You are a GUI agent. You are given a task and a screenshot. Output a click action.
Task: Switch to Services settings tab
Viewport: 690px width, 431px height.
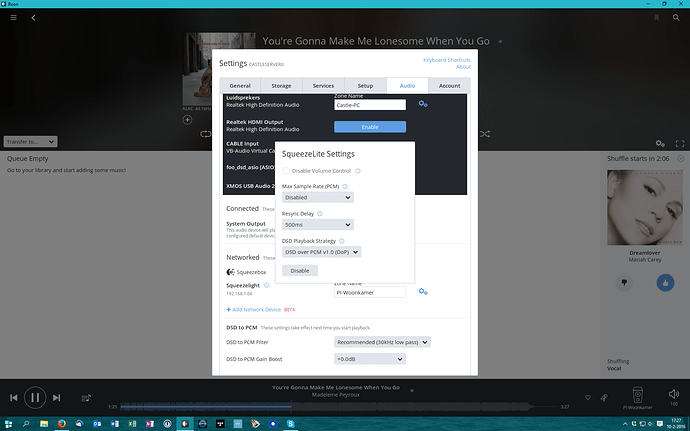[323, 86]
